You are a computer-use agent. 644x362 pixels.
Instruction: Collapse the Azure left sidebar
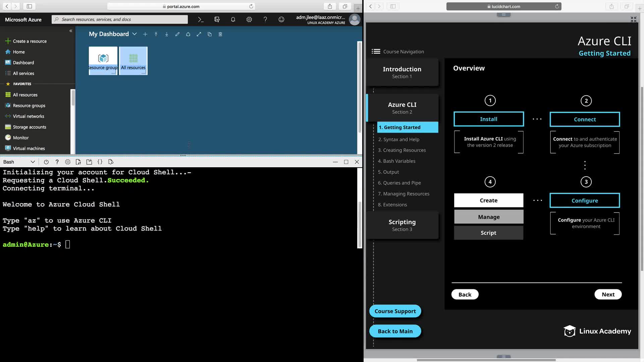[x=71, y=31]
